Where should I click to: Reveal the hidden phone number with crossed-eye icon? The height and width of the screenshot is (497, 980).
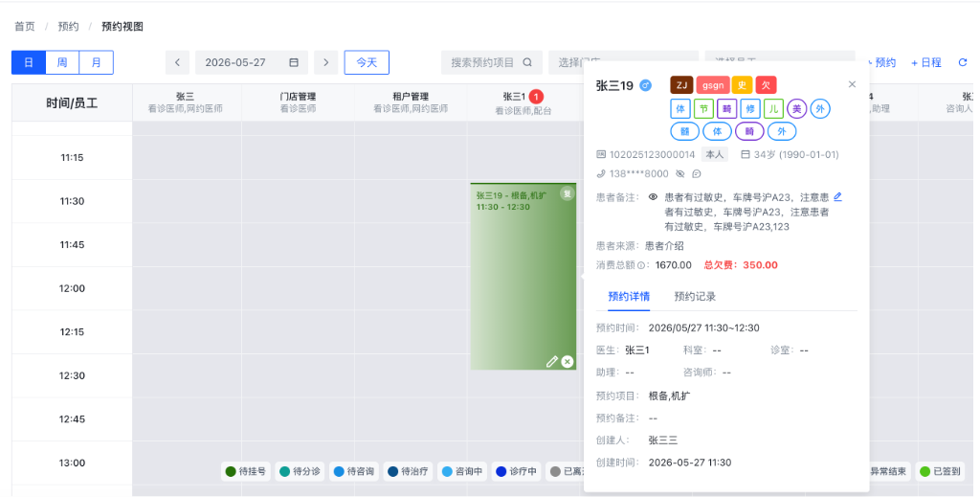coord(680,173)
